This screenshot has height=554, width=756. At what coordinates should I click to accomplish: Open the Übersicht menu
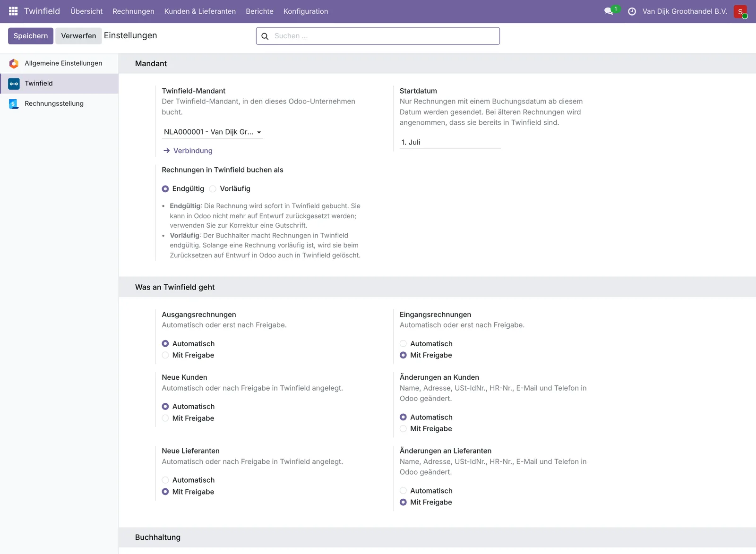pos(86,11)
